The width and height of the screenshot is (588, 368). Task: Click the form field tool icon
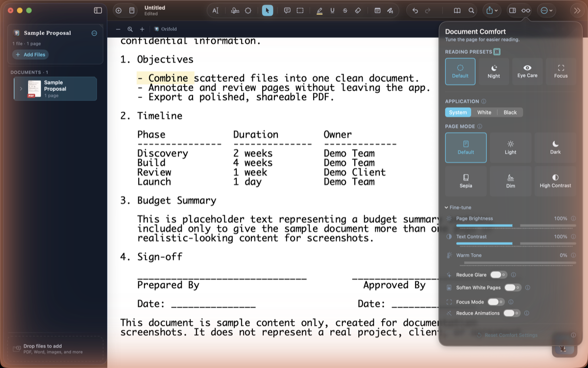(377, 10)
